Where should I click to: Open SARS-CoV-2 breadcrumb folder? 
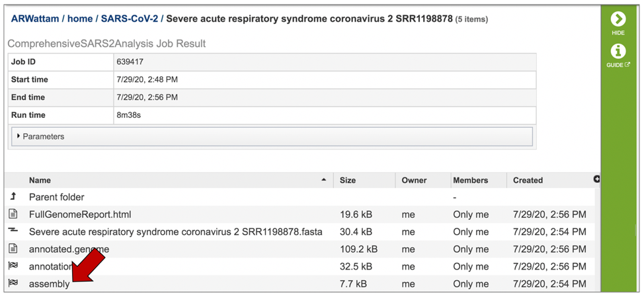click(130, 19)
